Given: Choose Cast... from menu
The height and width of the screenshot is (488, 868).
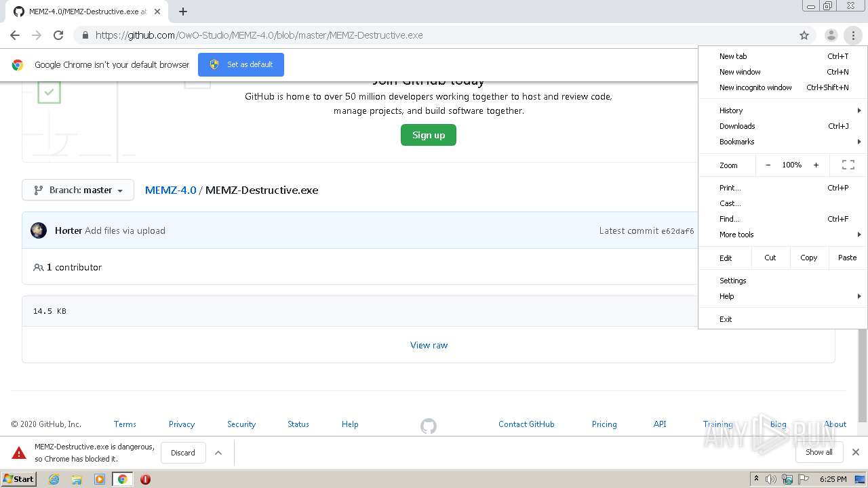Looking at the screenshot, I should [x=783, y=203].
